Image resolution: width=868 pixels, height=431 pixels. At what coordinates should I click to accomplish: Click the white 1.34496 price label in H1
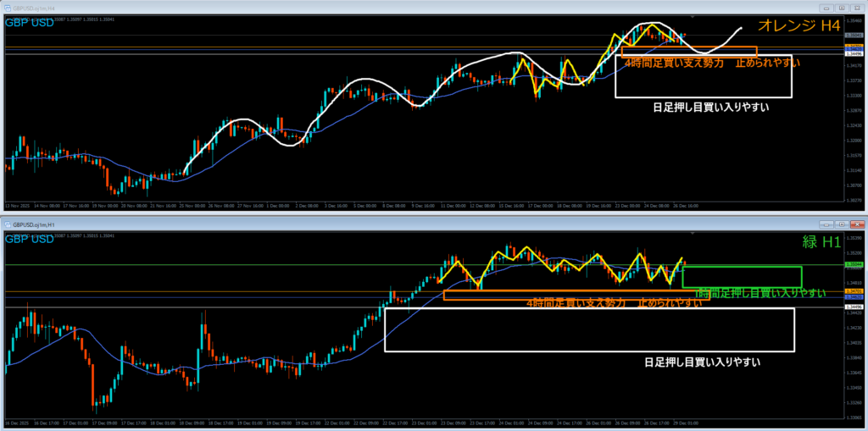(x=853, y=307)
